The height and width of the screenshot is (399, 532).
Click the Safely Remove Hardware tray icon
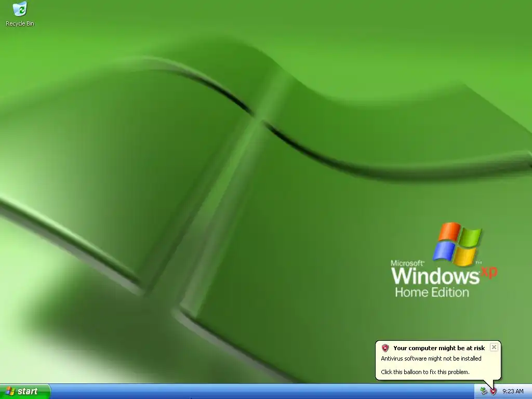click(484, 392)
